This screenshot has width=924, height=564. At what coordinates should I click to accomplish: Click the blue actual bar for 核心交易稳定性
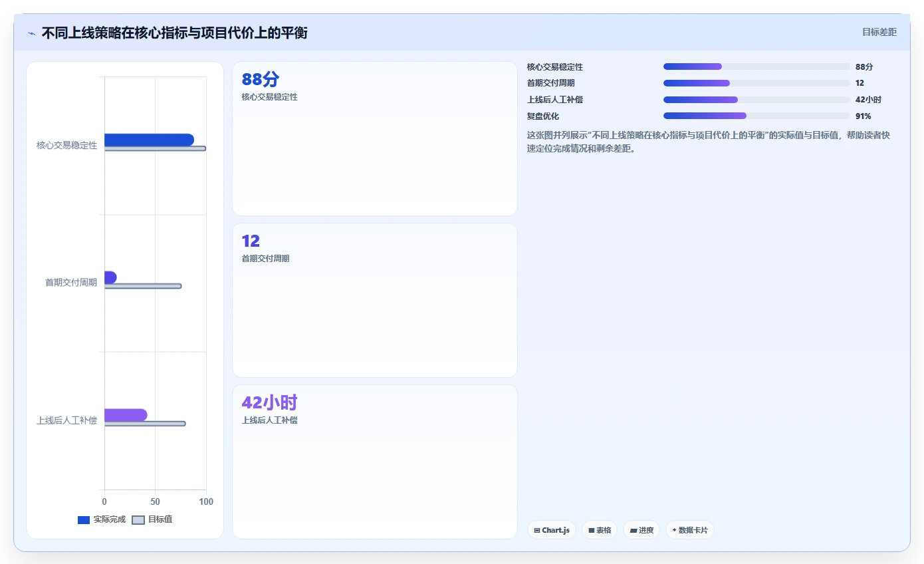point(149,140)
